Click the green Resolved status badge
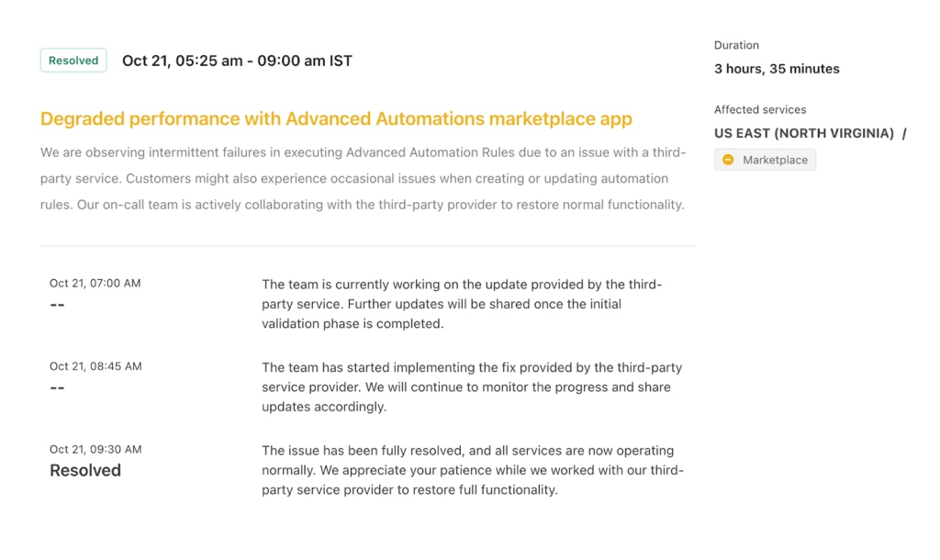Screen dimensions: 940x560 (x=73, y=61)
